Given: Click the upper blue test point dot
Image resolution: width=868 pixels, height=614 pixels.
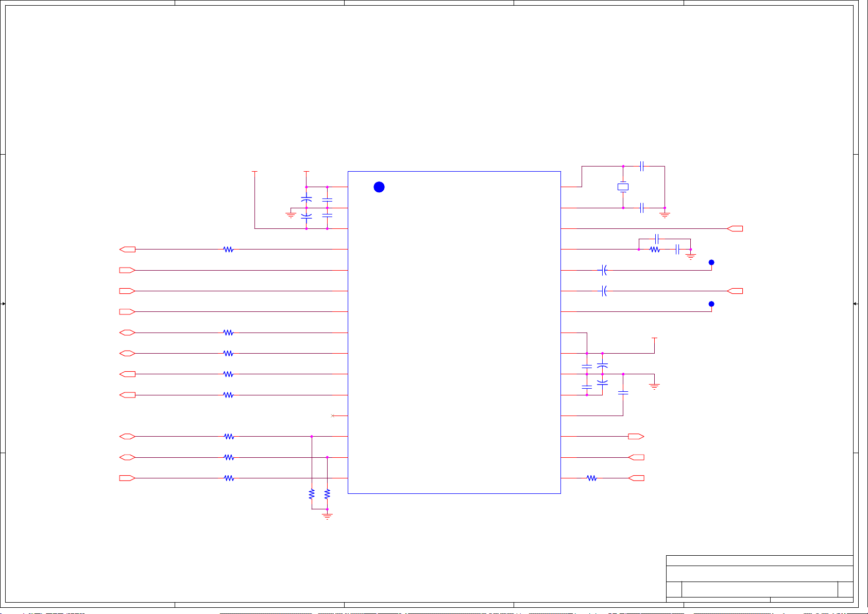Looking at the screenshot, I should [711, 262].
